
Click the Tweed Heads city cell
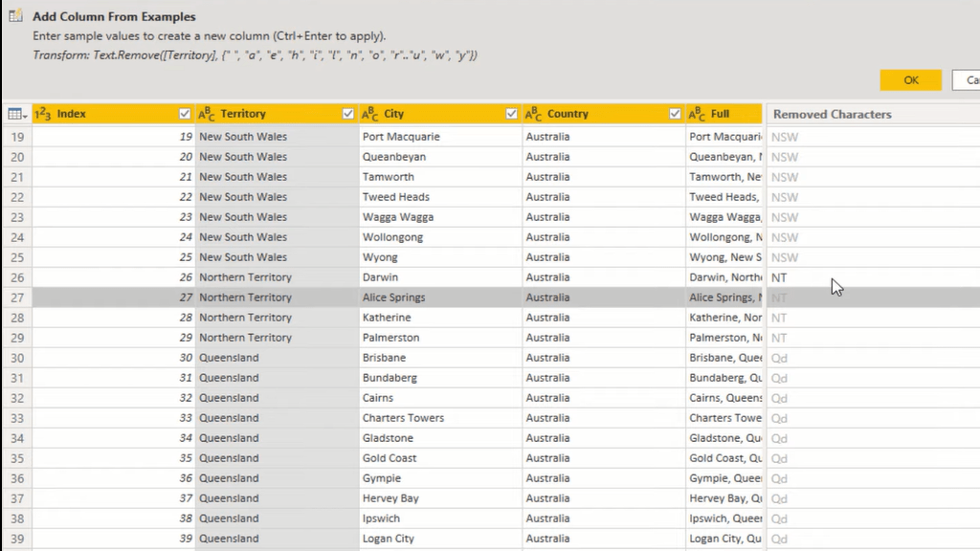pos(440,197)
